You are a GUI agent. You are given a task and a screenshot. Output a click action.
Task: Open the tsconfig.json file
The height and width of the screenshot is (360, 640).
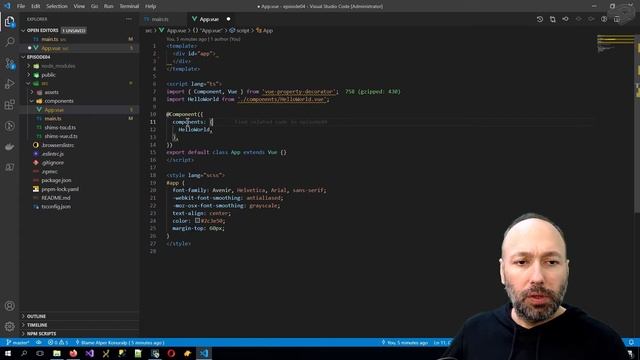tap(80, 207)
